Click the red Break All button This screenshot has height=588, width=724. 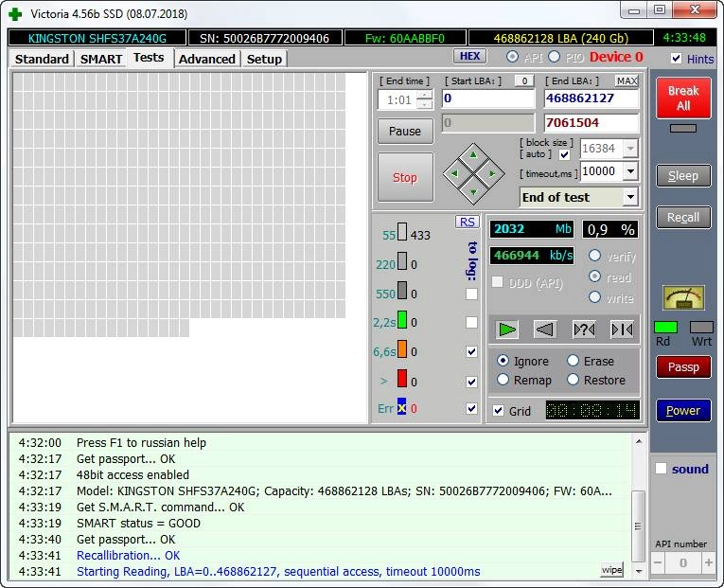(x=683, y=98)
